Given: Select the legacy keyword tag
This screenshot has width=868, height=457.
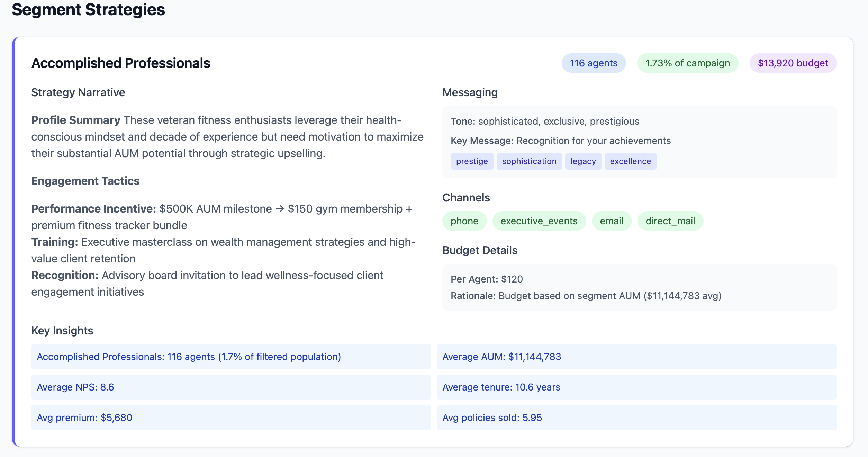Looking at the screenshot, I should click(583, 161).
